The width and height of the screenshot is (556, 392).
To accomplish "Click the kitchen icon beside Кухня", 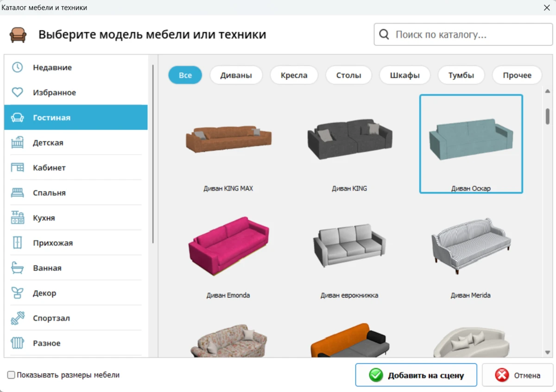I will tap(17, 217).
